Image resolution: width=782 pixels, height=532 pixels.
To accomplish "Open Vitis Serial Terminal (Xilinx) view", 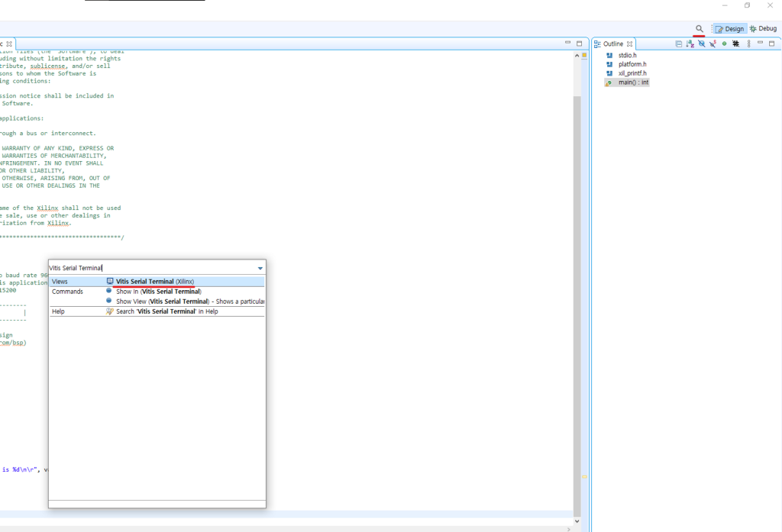I will coord(155,282).
